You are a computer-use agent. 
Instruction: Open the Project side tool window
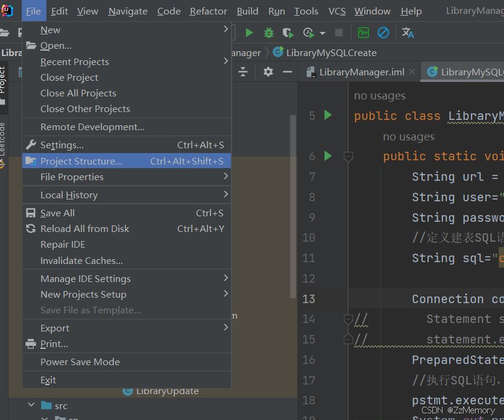point(3,87)
